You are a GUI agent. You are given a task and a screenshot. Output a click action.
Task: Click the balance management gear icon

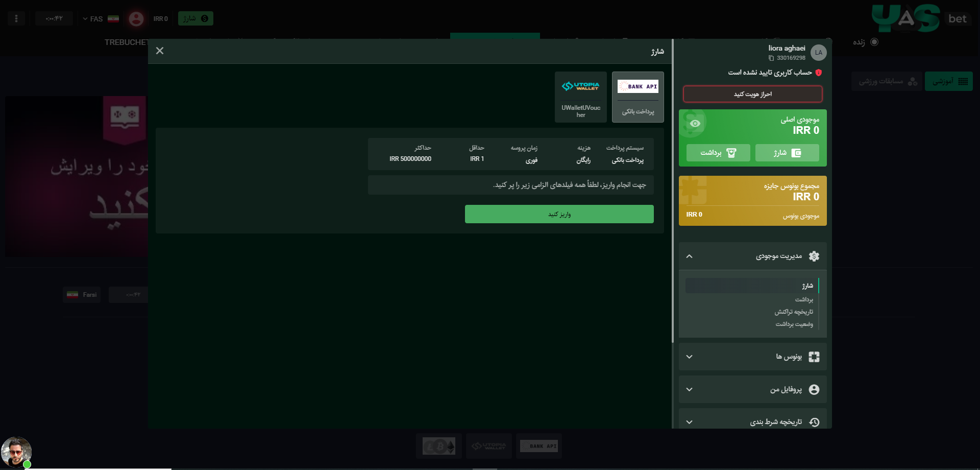click(814, 256)
